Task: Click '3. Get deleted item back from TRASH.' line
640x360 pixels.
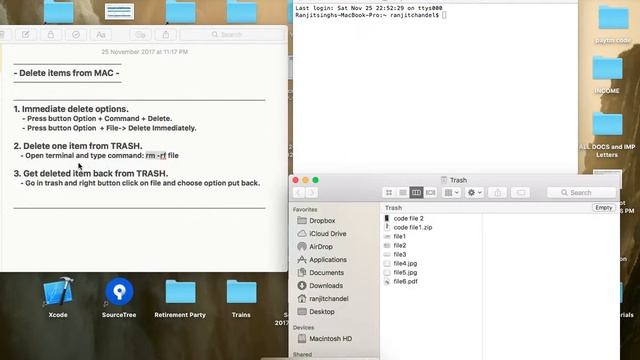Action: click(91, 173)
